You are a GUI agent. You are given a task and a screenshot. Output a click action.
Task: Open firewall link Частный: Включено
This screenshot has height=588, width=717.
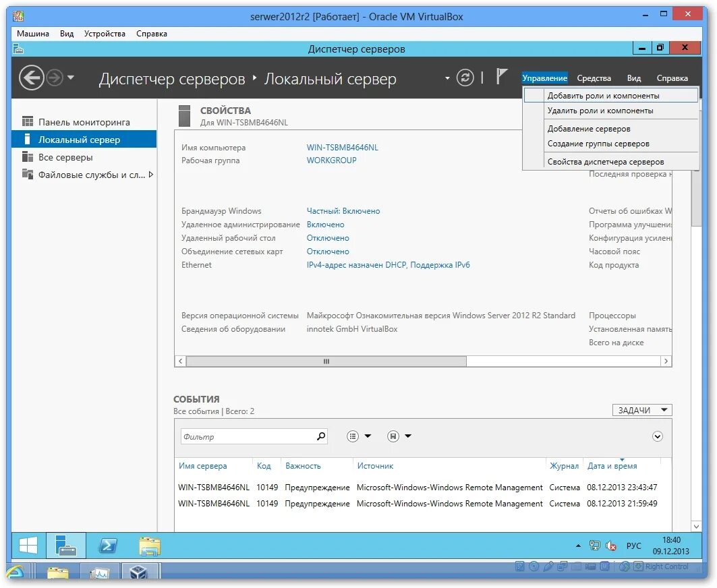(x=343, y=211)
